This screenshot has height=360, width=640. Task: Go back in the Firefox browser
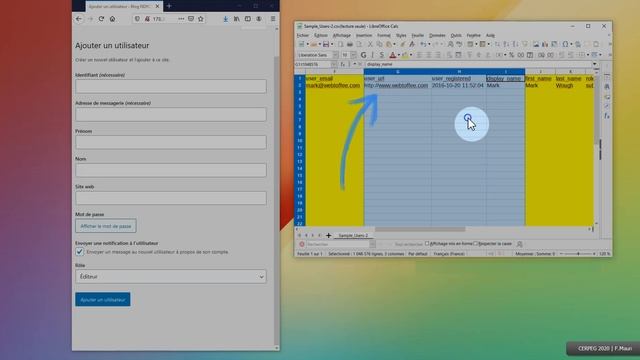[x=79, y=19]
